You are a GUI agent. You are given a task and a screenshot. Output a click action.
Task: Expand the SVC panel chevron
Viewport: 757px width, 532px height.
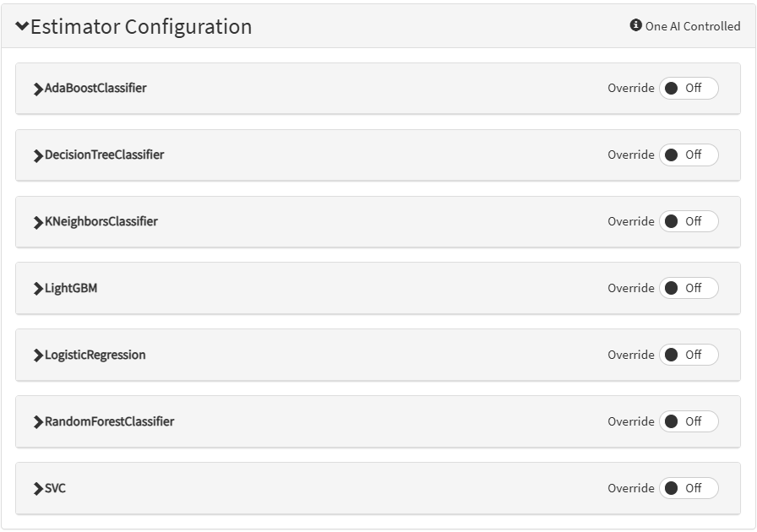point(38,489)
